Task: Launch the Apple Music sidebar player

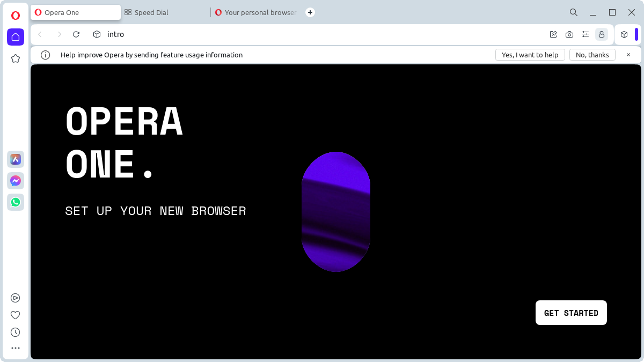Action: click(15, 159)
